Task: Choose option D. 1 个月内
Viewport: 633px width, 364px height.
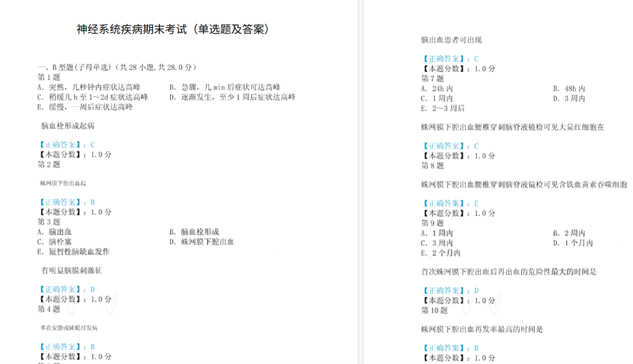Action: (x=573, y=243)
